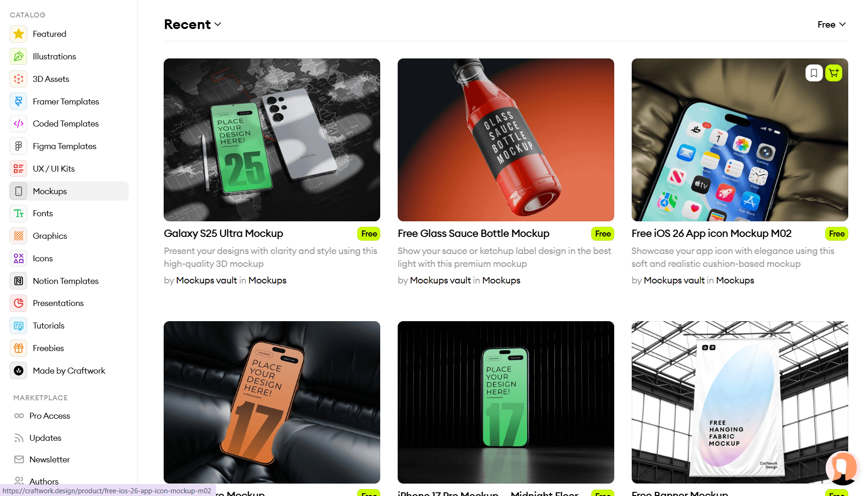Select the 3D Assets icon

18,79
